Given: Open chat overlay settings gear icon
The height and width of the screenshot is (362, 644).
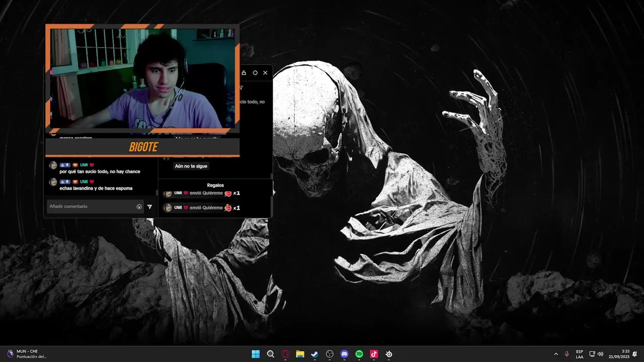Looking at the screenshot, I should click(x=255, y=73).
